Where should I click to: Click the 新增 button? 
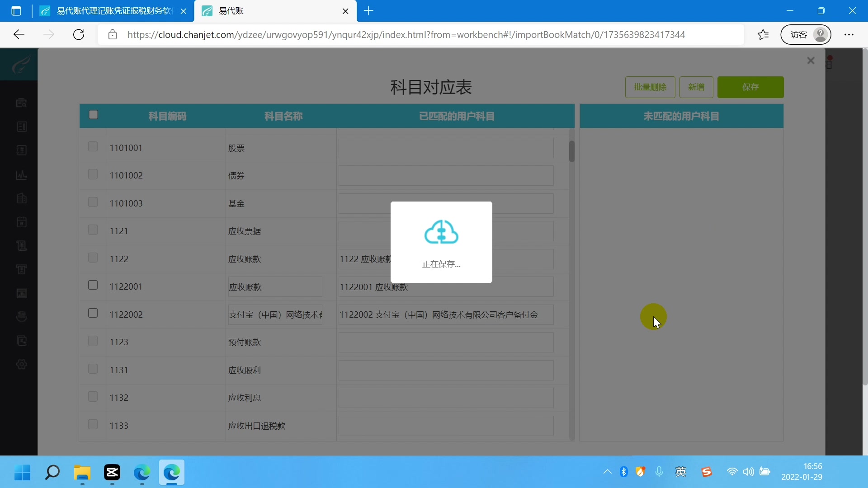tap(696, 87)
